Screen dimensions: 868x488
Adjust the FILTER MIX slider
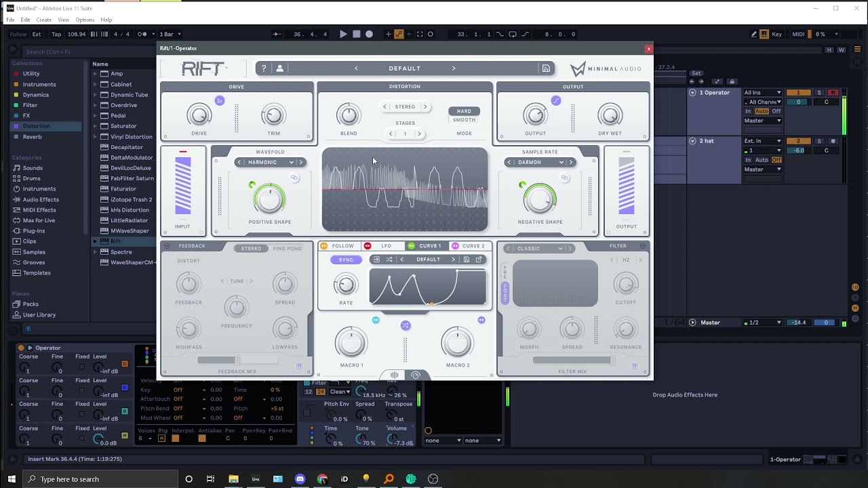point(572,360)
